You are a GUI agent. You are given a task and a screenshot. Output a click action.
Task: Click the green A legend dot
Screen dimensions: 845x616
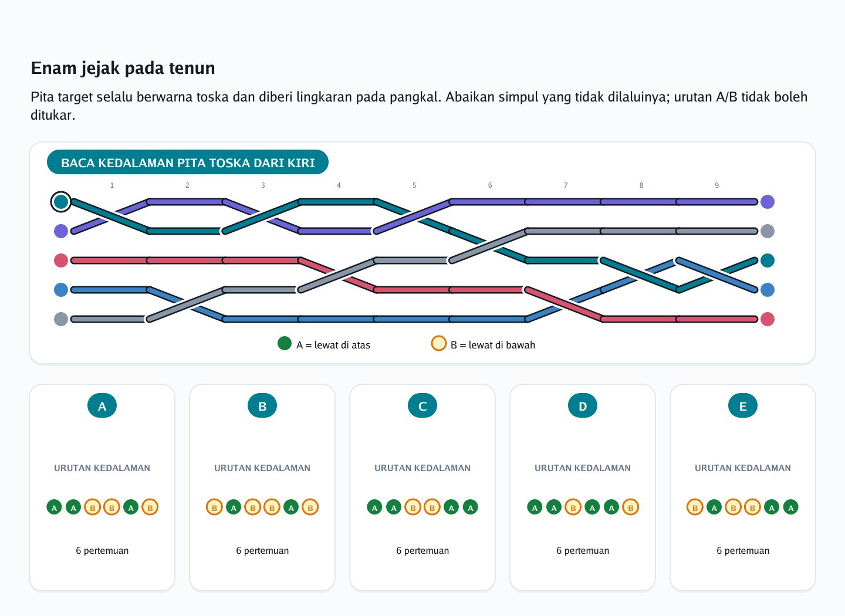coord(285,343)
